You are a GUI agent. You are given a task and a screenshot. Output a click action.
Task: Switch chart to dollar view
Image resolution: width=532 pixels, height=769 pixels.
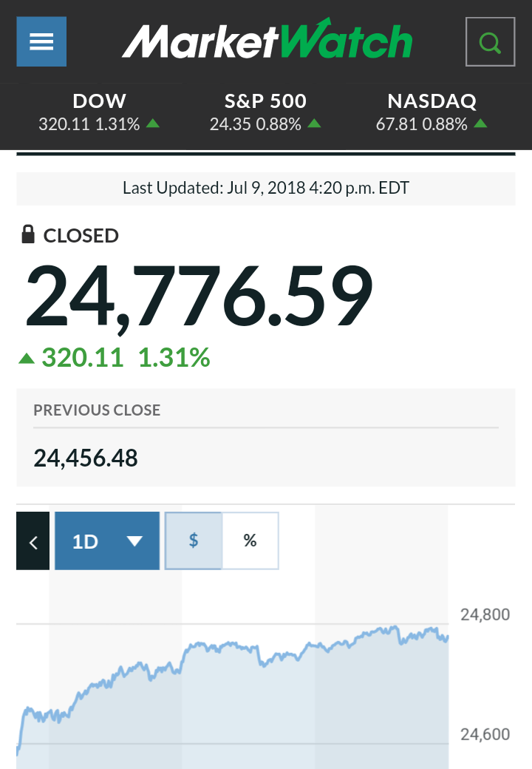[194, 541]
